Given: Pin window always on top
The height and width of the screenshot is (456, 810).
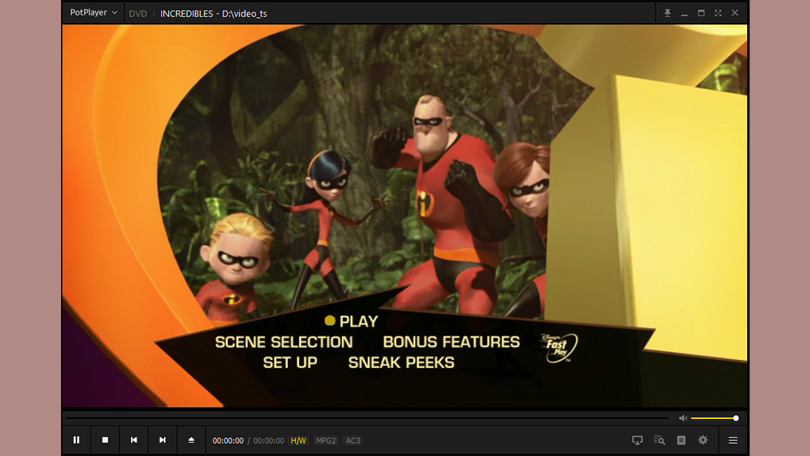Looking at the screenshot, I should (667, 13).
